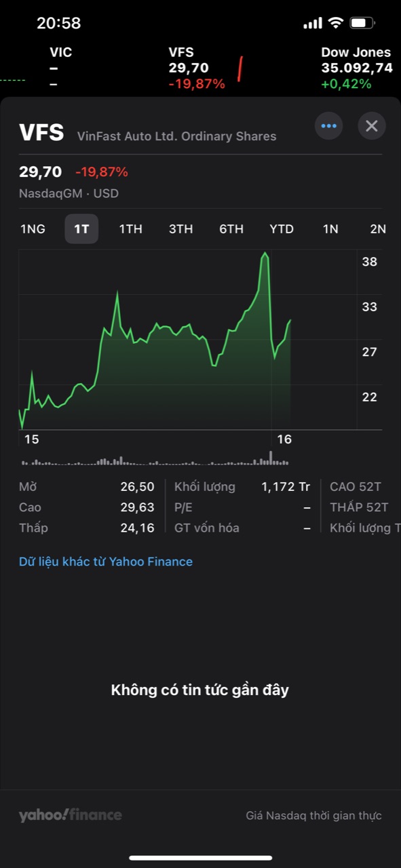Show the 6TH chart range
Screen dimensions: 401x868
231,229
